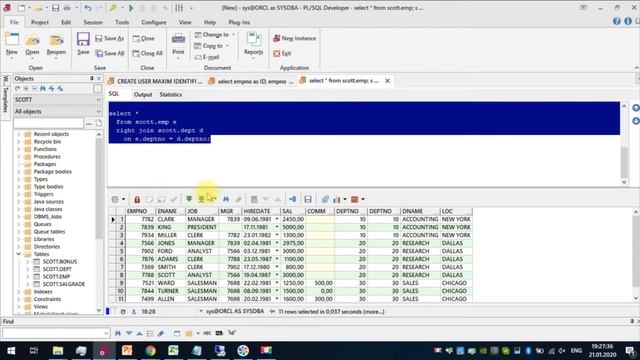Viewport: 640px width, 360px height.
Task: Close the select * from scott.emp tab
Action: click(387, 81)
